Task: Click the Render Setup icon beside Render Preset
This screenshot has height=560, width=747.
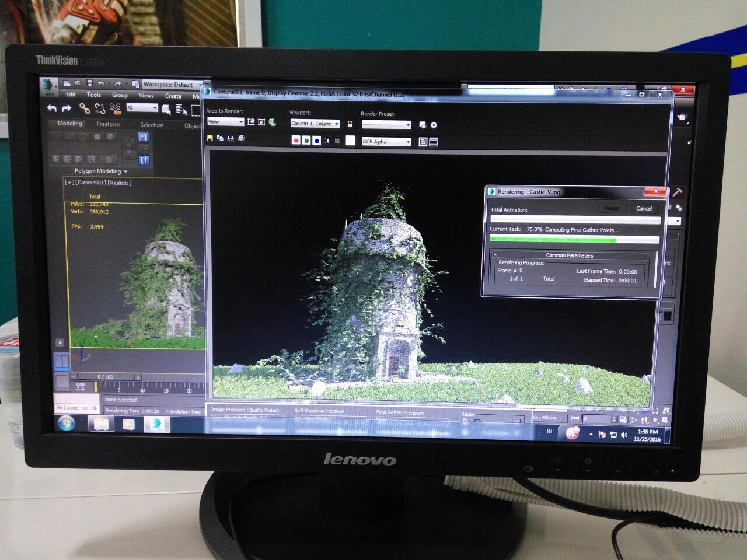Action: click(x=423, y=125)
